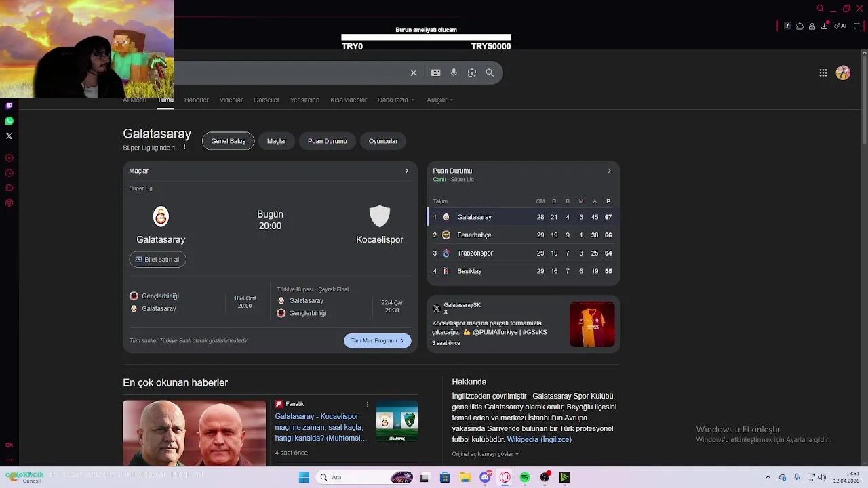The image size is (868, 488).
Task: Open the taskbar volume icon
Action: point(822,477)
